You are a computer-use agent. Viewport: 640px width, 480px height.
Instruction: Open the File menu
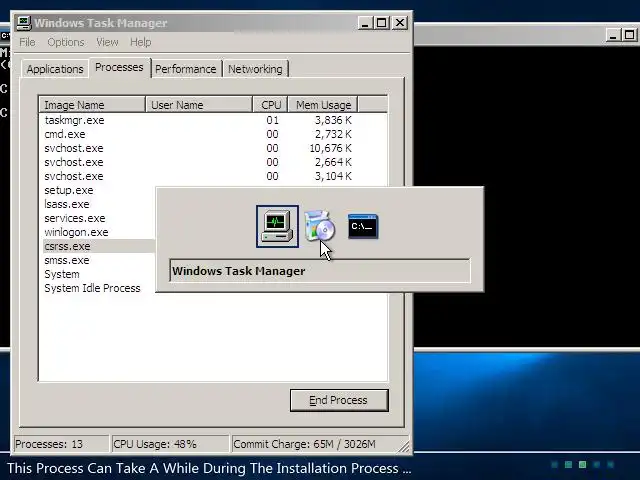(27, 42)
